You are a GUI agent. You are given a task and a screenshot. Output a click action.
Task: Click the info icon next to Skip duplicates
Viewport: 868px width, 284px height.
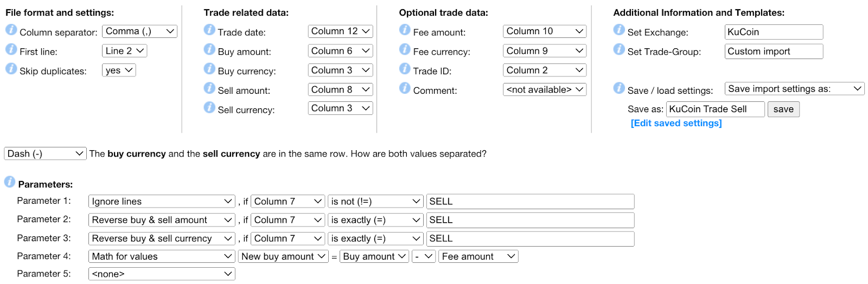point(11,69)
